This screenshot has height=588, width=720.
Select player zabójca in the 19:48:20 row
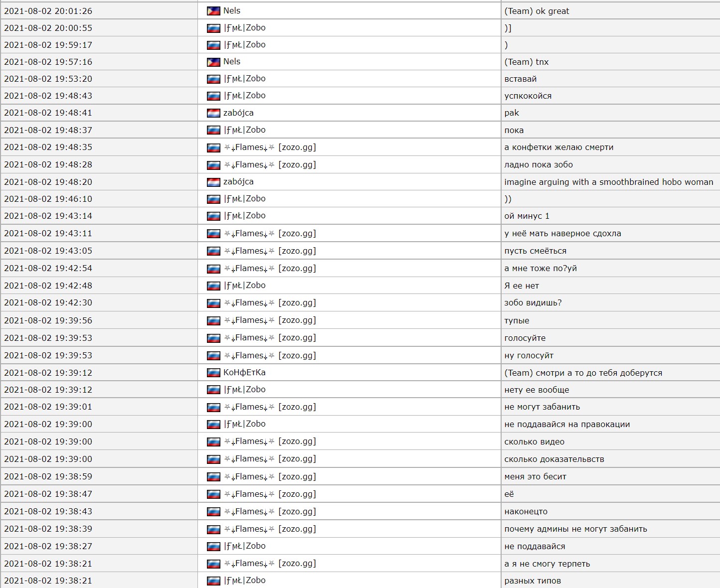[x=238, y=182]
